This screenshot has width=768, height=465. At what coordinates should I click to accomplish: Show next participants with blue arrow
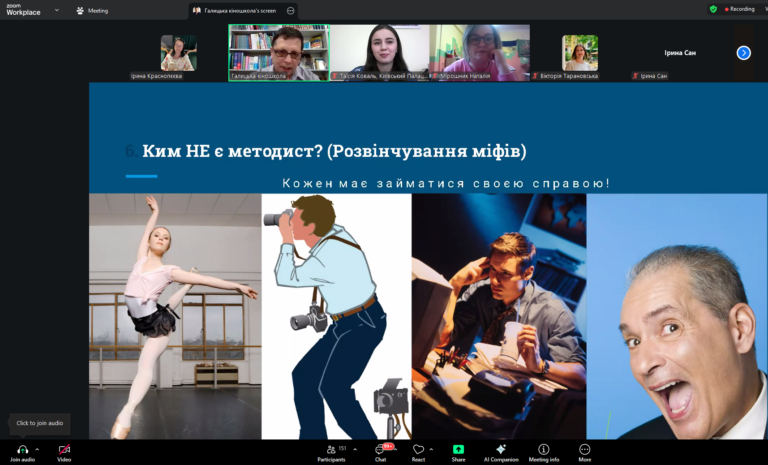point(744,53)
